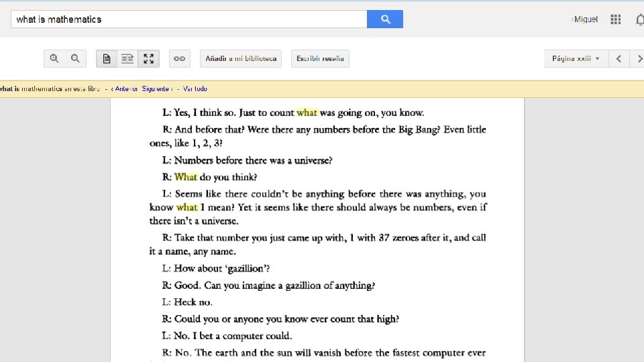Switch to single page view icon
This screenshot has height=362, width=644.
pos(107,59)
